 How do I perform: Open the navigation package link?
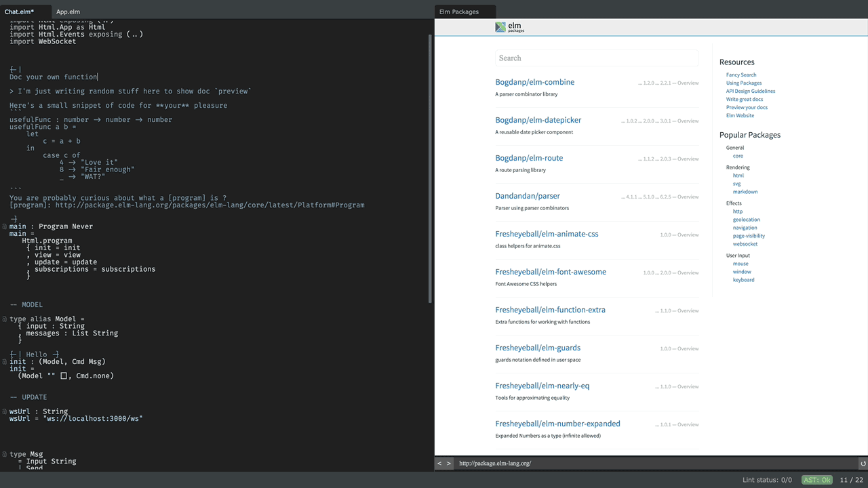(x=745, y=228)
